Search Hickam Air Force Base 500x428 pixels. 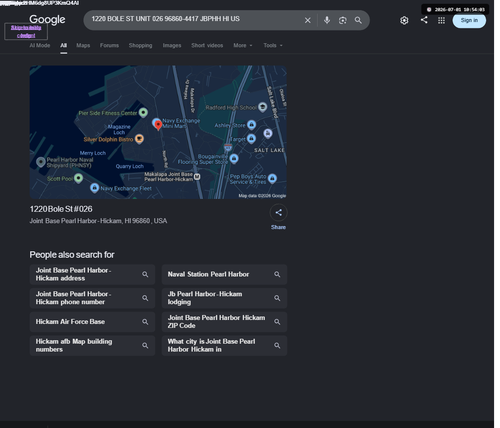tap(92, 322)
